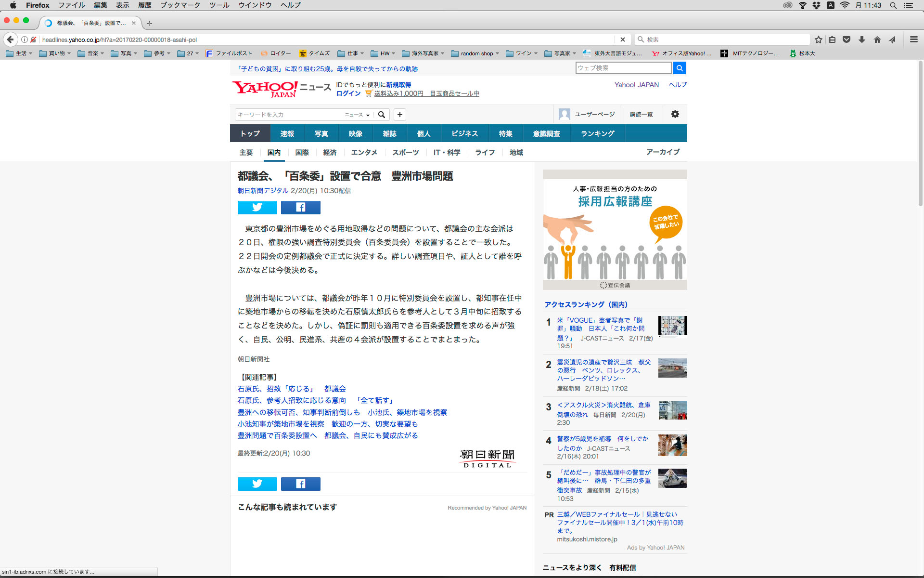Open related link 石原氏、招致「応じる」 都議会
The image size is (924, 578).
pyautogui.click(x=291, y=389)
